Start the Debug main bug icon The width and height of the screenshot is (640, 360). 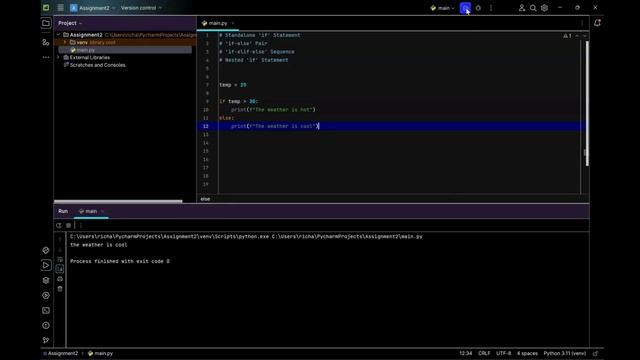coord(478,8)
